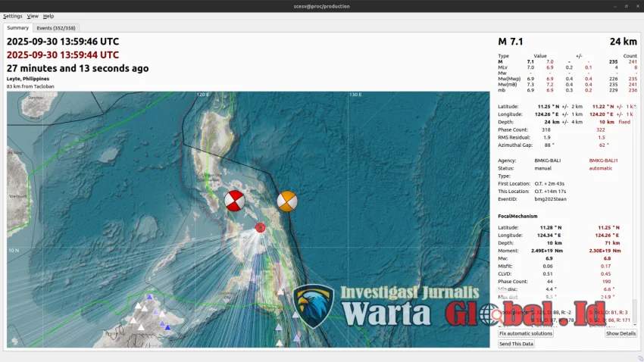Click the red automatic origin time

pos(63,55)
